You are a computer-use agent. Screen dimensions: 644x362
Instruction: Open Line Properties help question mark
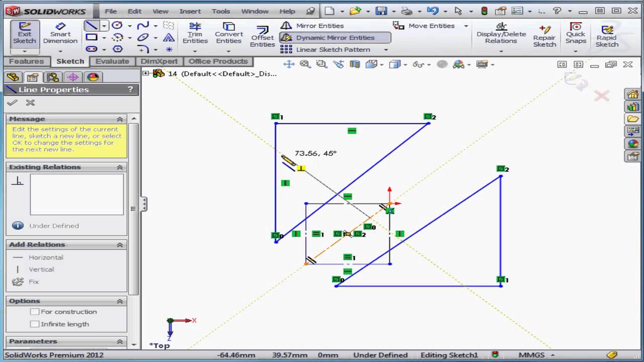[130, 89]
